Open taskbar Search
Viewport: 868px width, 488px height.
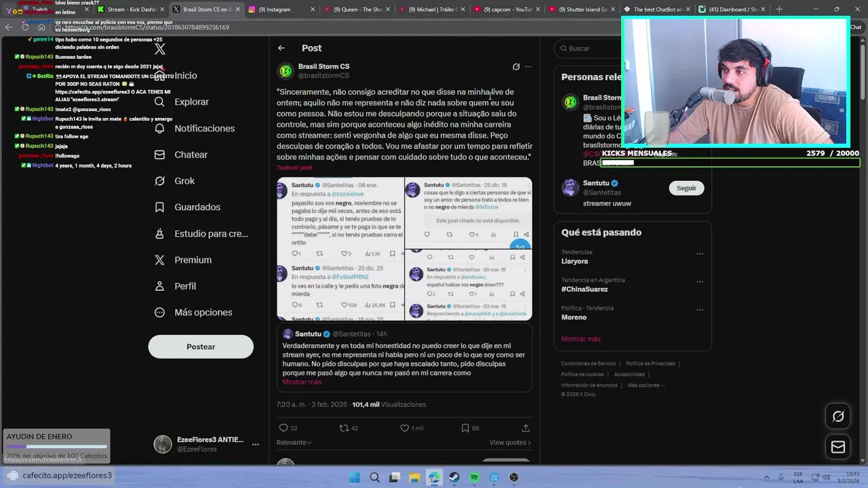click(x=374, y=477)
